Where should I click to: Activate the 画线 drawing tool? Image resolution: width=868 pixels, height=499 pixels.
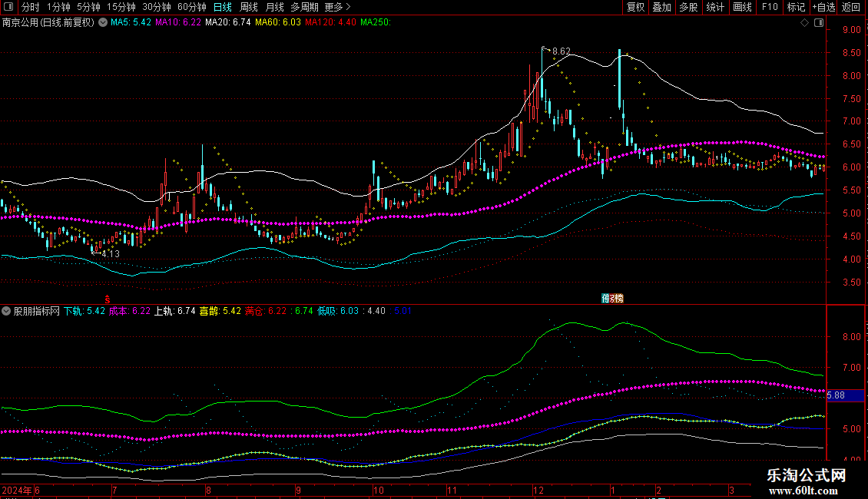point(742,7)
